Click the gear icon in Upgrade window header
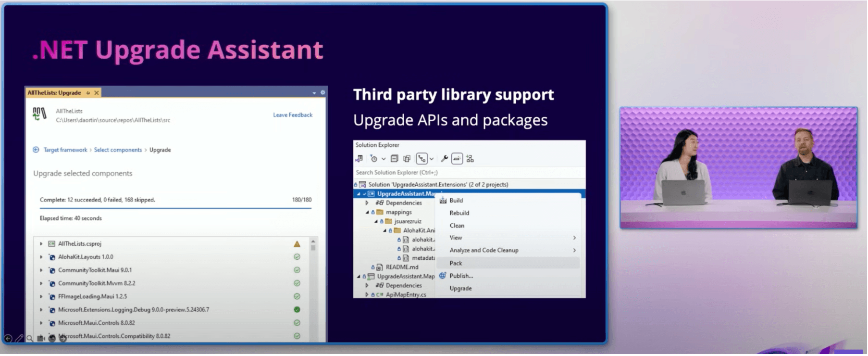 click(322, 93)
